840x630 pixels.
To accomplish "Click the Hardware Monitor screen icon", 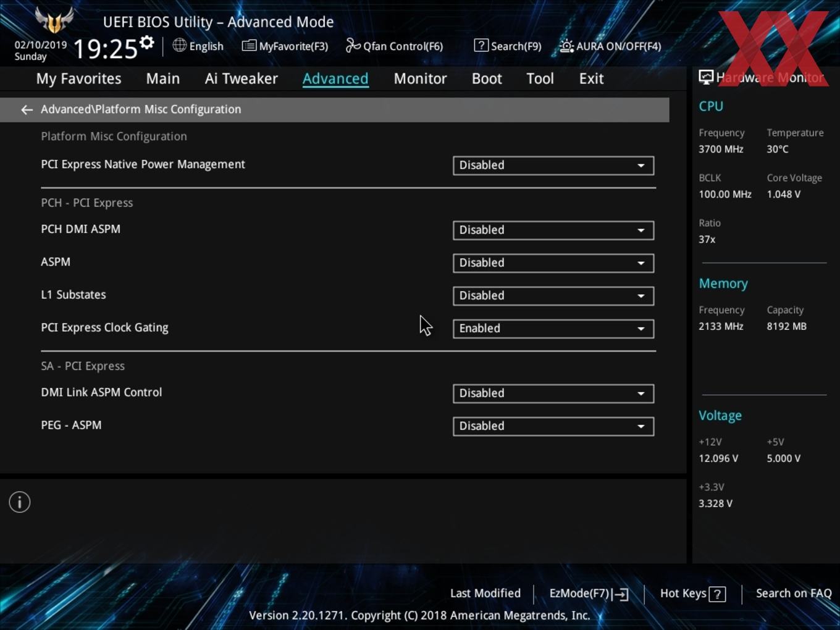I will click(706, 77).
